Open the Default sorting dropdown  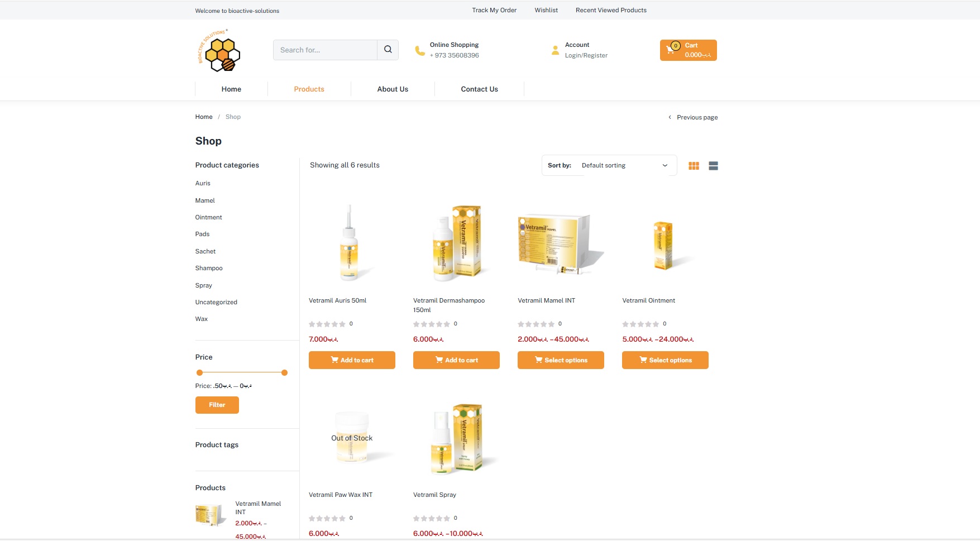pyautogui.click(x=624, y=165)
